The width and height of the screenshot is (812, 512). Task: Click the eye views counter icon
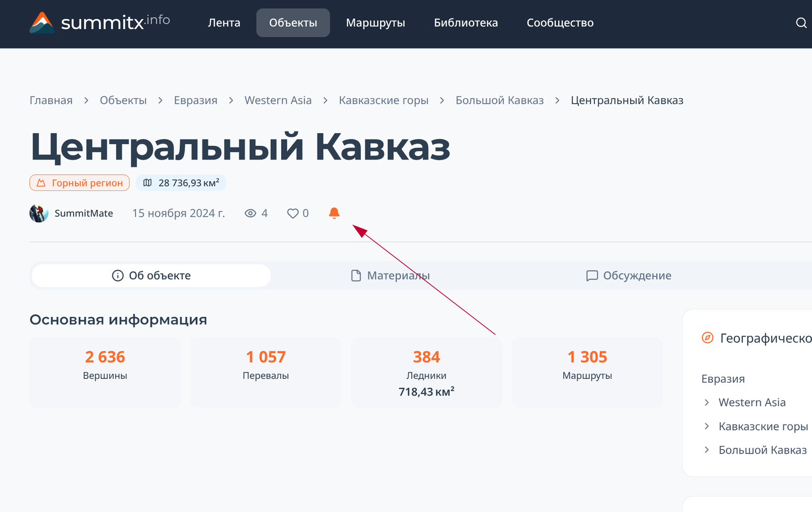point(250,213)
